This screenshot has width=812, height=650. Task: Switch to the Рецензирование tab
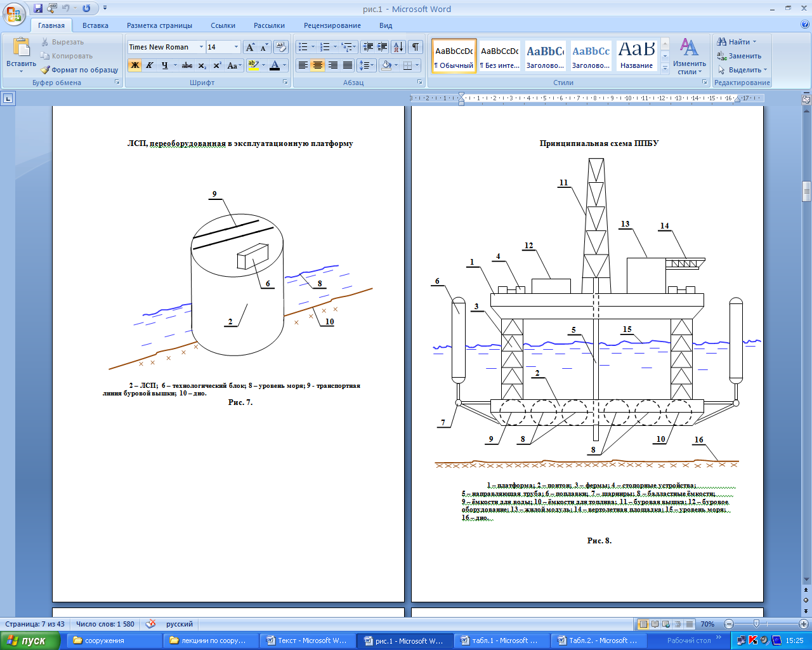(x=332, y=25)
